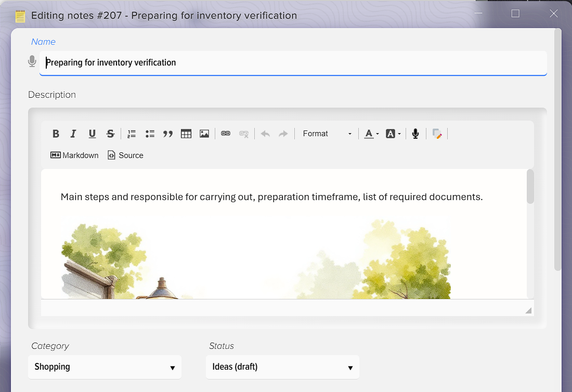Insert a bulleted list
Image resolution: width=572 pixels, height=392 pixels.
[150, 134]
